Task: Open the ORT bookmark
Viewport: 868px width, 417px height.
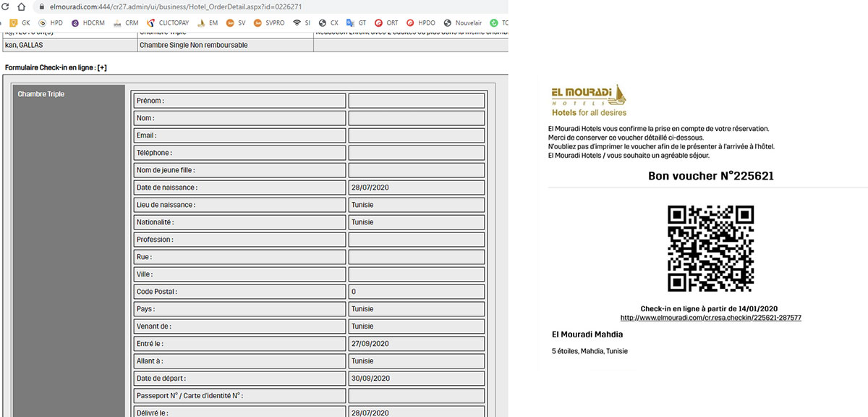Action: pos(387,23)
